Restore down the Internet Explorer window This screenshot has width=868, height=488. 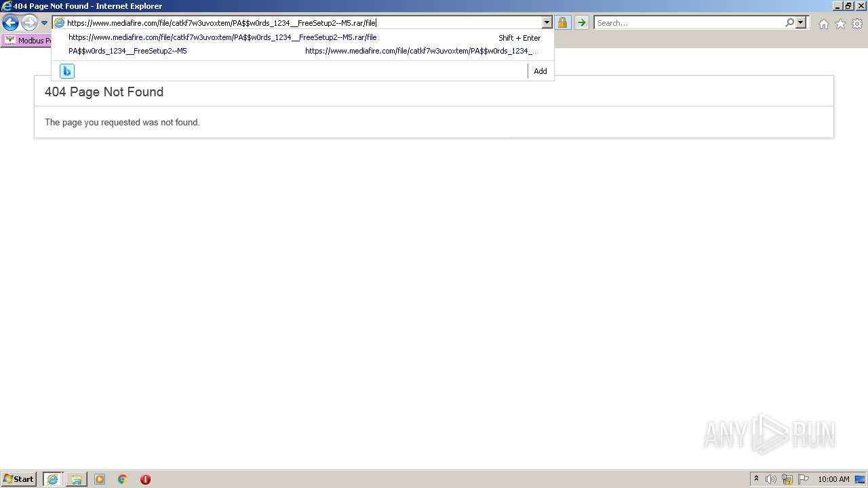pos(848,6)
